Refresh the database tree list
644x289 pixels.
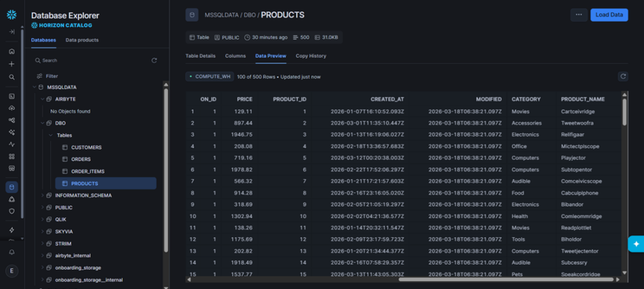(x=154, y=60)
